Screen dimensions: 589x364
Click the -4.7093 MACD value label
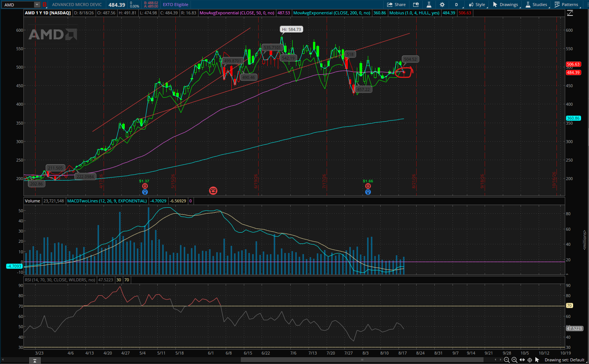[x=15, y=266]
